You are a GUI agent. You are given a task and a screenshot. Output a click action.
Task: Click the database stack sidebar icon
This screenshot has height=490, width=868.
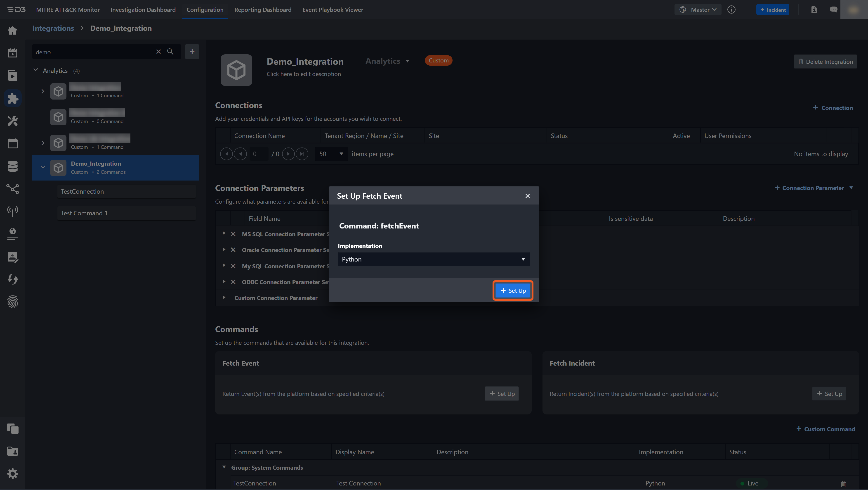(x=12, y=166)
